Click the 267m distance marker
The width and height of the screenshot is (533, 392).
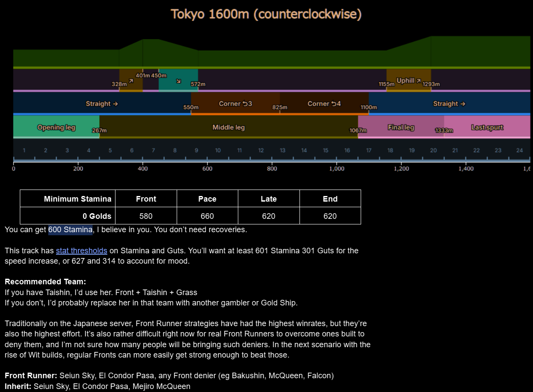click(x=100, y=130)
